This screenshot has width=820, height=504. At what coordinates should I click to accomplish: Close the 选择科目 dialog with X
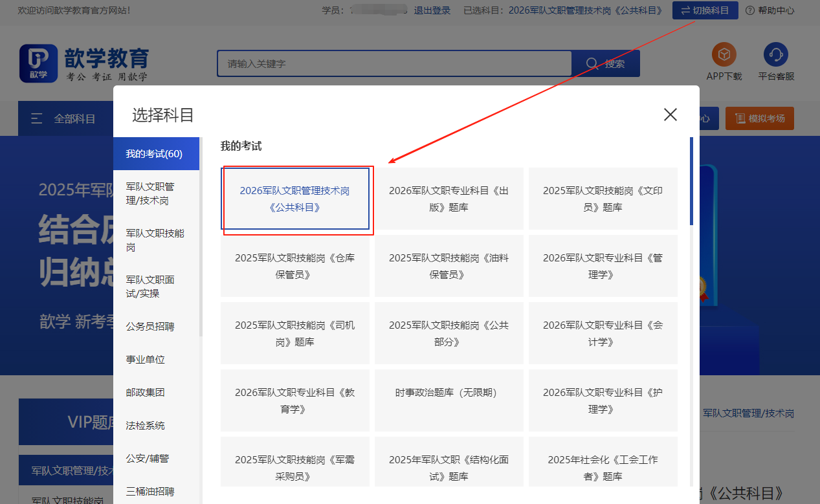tap(670, 115)
